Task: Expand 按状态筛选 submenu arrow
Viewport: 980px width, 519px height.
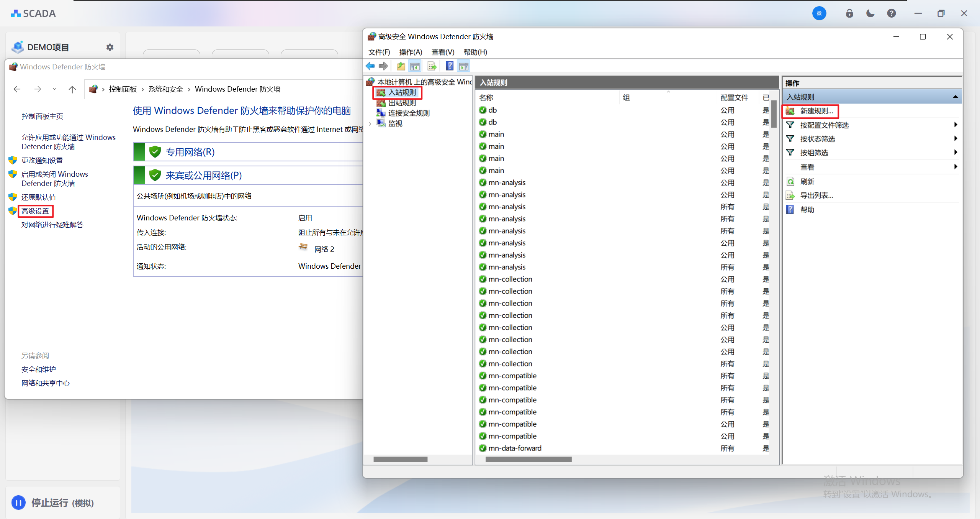Action: point(955,139)
